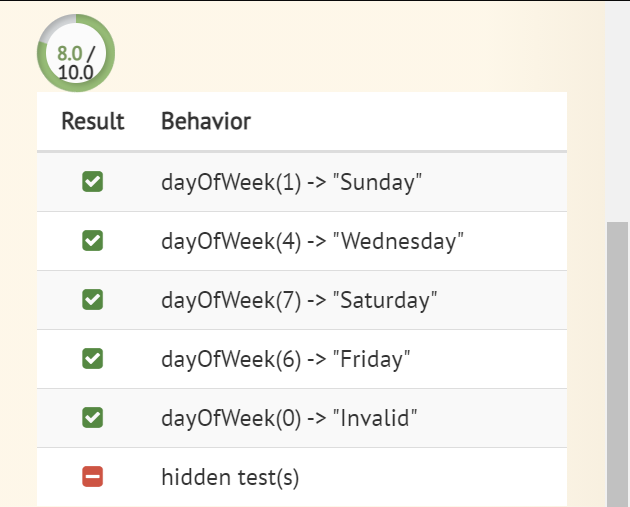The width and height of the screenshot is (630, 507).
Task: Click the hidden test(s) row label
Action: (x=230, y=477)
